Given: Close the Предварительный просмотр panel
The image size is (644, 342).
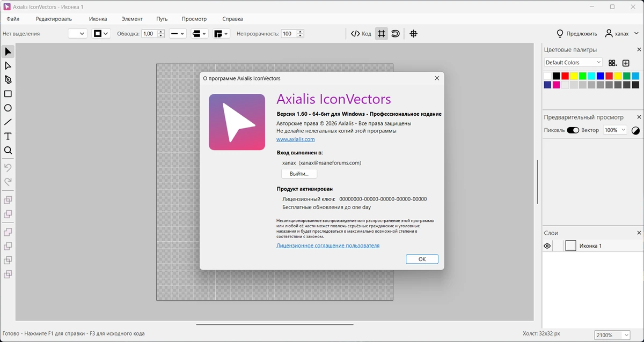Looking at the screenshot, I should click(639, 117).
